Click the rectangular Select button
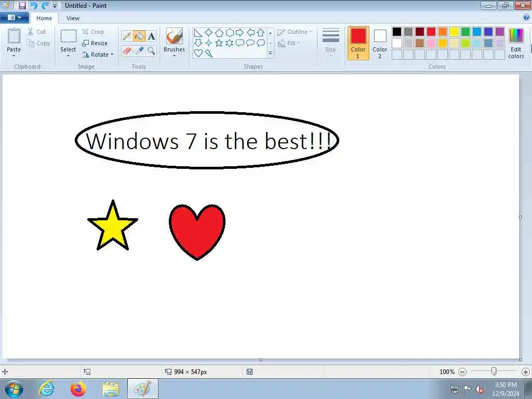Screen dimensions: 532x399 pos(68,40)
